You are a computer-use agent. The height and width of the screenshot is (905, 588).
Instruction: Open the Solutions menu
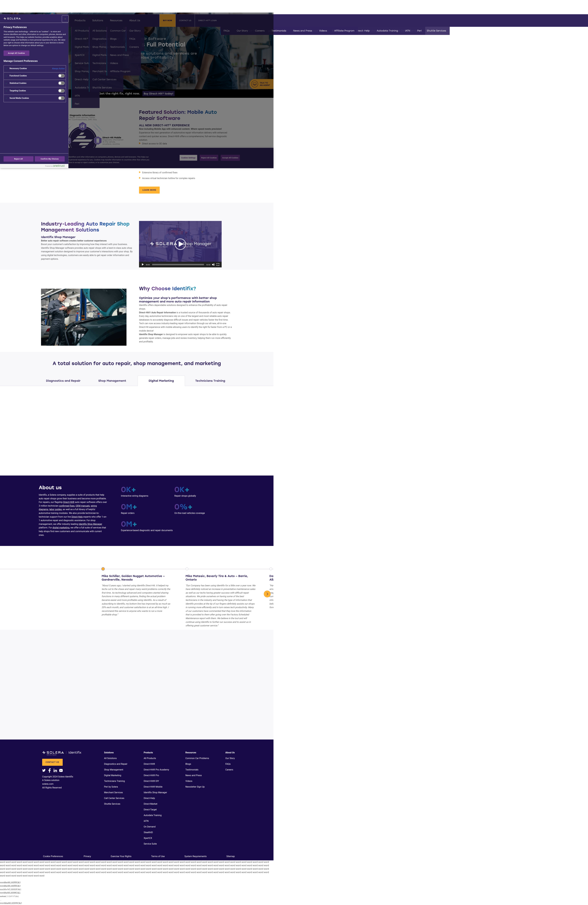[x=98, y=21]
